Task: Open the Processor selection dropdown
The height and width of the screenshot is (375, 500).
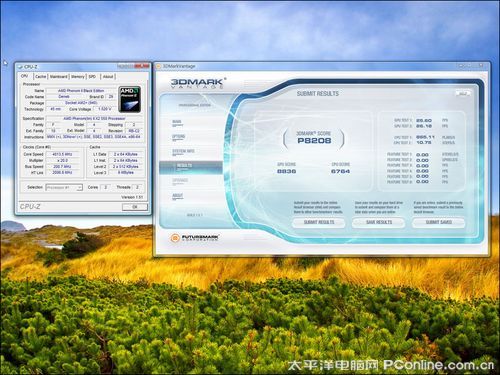Action: pyautogui.click(x=64, y=187)
